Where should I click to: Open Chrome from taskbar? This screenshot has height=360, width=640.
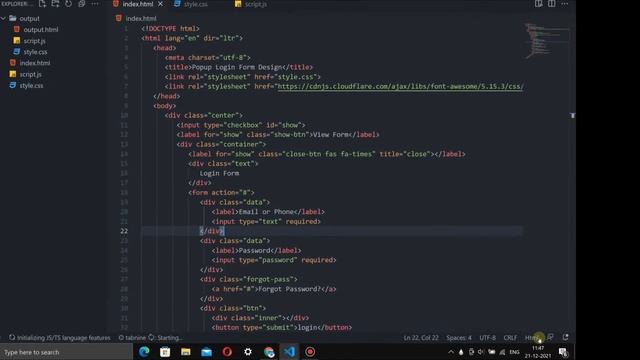coord(269,352)
